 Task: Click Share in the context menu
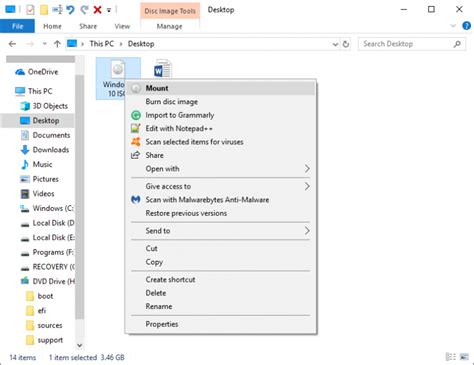220,155
